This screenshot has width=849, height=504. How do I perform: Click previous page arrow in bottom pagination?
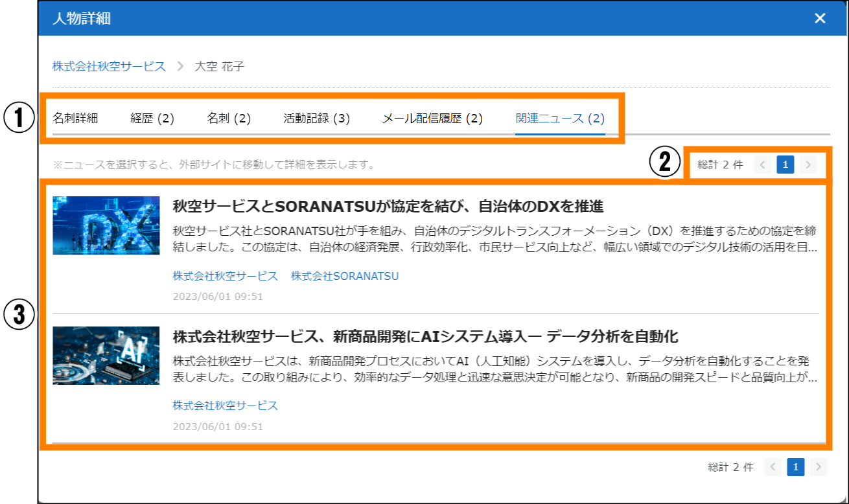point(773,467)
